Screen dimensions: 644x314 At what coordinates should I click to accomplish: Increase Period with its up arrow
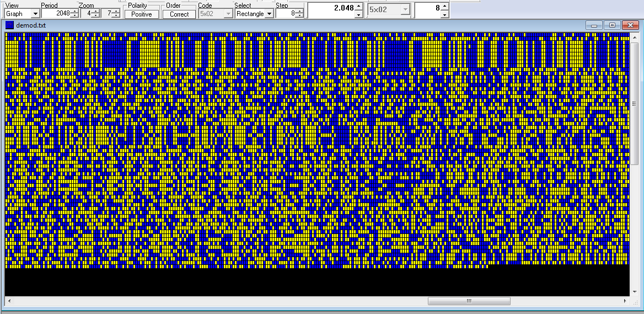click(x=75, y=11)
